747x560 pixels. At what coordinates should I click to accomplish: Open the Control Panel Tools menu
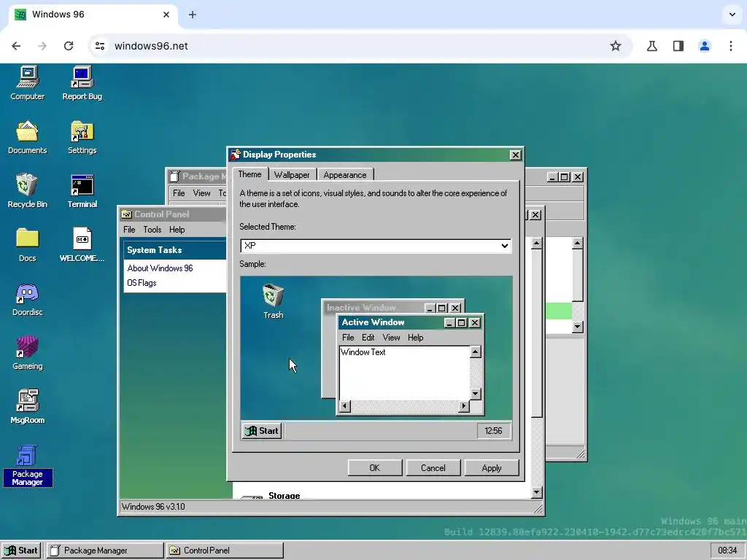(x=152, y=230)
